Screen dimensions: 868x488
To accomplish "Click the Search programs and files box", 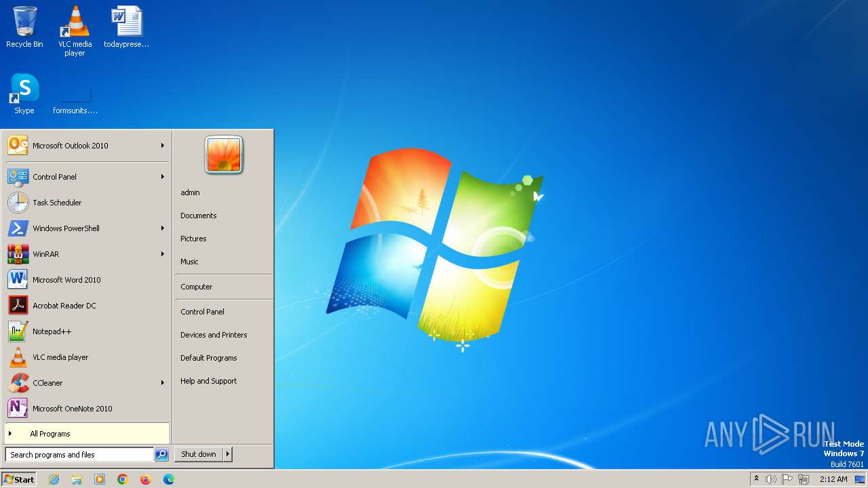I will [79, 455].
